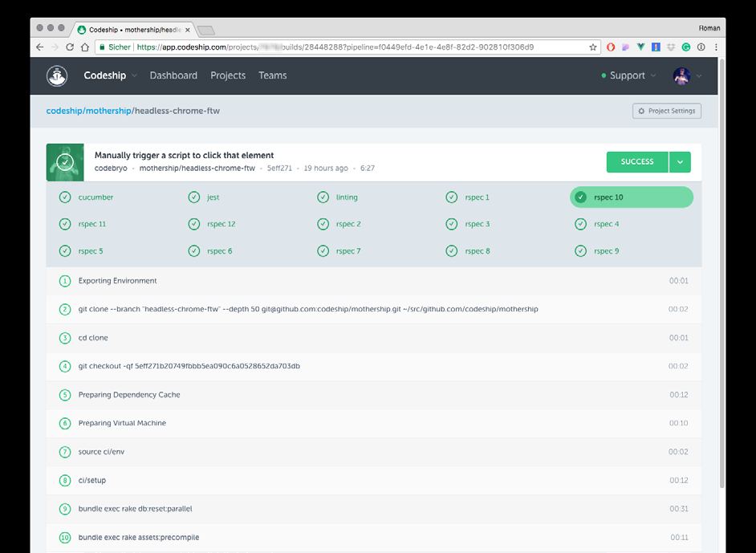
Task: Click the mothership/headless-chrome-ftw branch text
Action: click(x=197, y=169)
